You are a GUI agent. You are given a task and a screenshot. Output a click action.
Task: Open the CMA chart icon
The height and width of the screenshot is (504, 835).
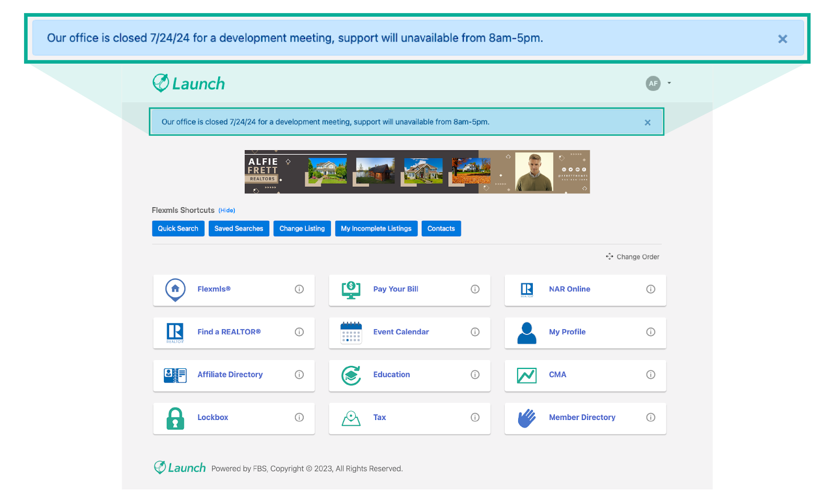click(527, 375)
